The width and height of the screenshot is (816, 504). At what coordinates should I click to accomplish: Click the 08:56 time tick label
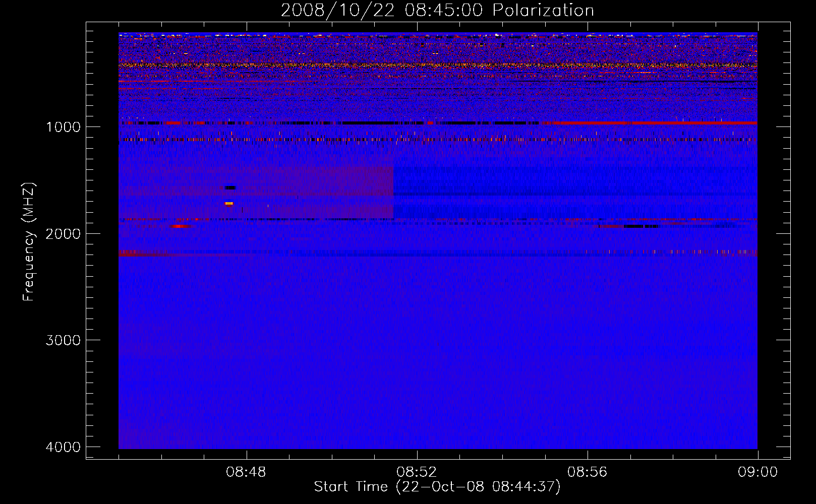(x=587, y=472)
